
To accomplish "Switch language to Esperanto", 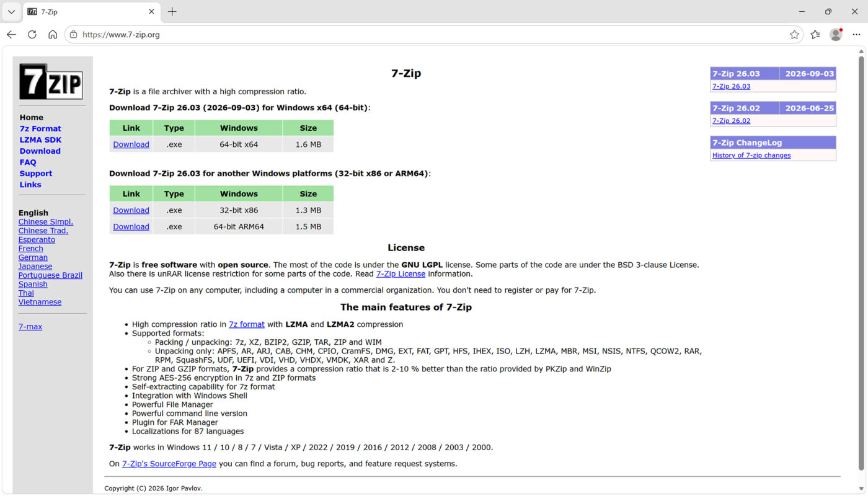I will click(x=37, y=240).
